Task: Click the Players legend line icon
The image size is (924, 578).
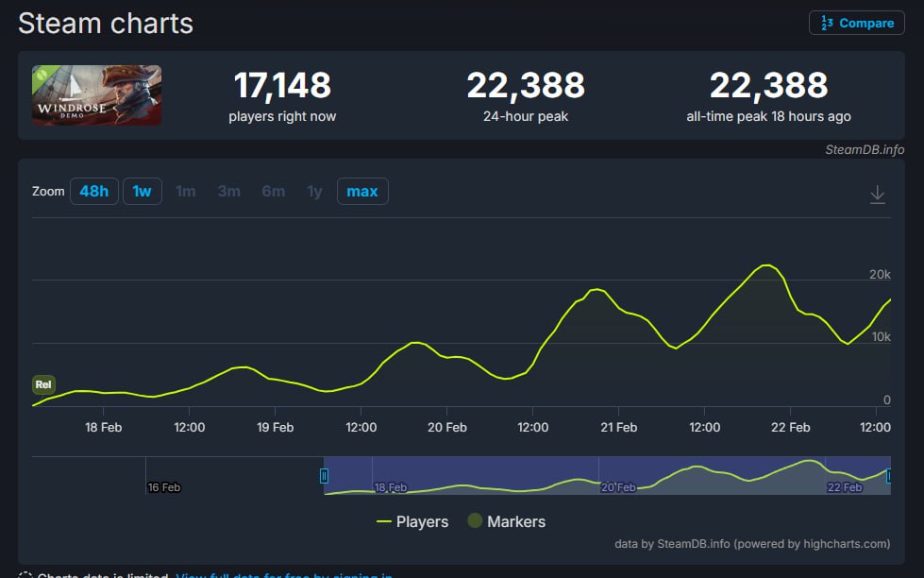Action: (383, 521)
